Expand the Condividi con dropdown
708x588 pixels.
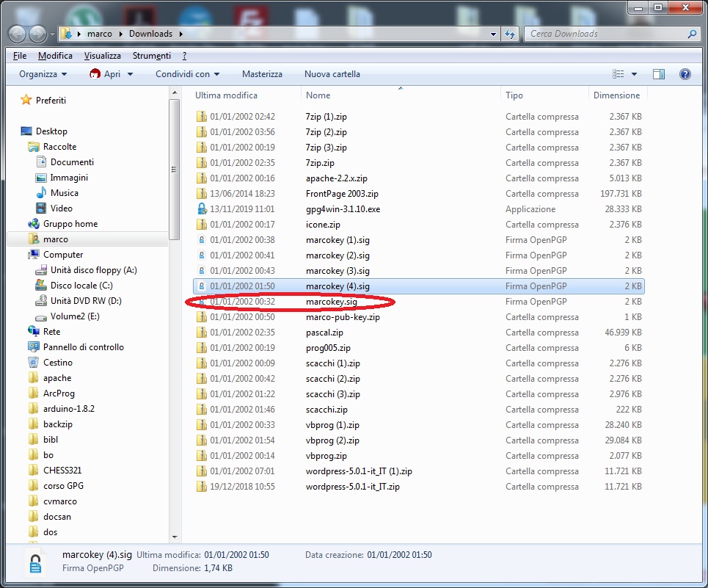click(187, 74)
